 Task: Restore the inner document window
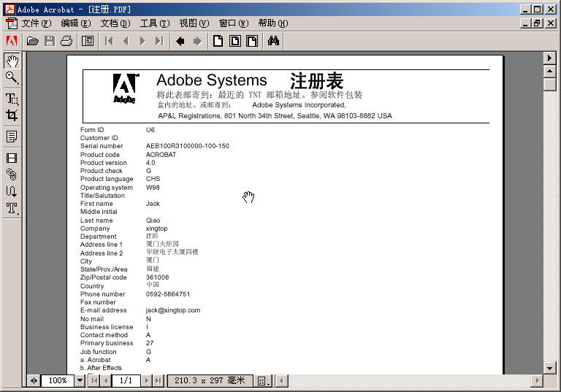(538, 23)
